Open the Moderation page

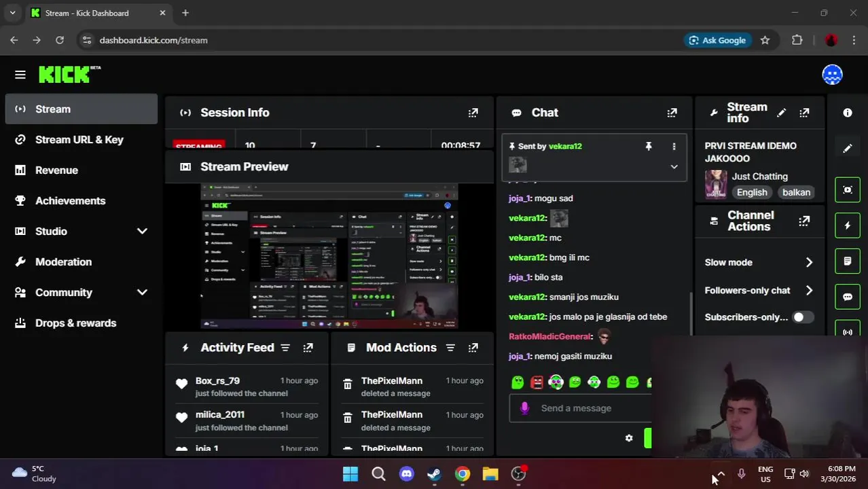tap(82, 261)
